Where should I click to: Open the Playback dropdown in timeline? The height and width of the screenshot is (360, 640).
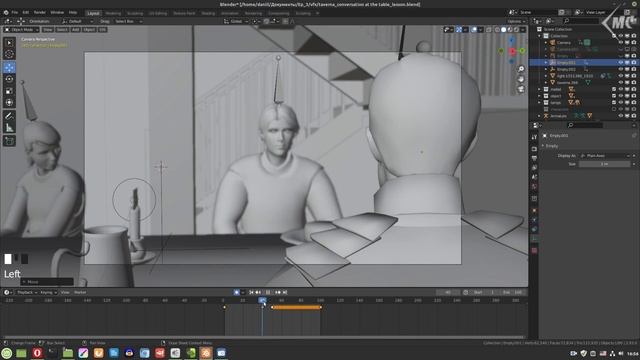tap(27, 292)
